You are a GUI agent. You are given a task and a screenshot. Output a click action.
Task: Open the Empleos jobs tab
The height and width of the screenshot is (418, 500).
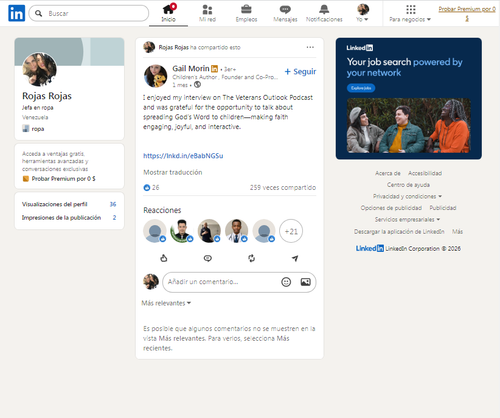pos(246,13)
